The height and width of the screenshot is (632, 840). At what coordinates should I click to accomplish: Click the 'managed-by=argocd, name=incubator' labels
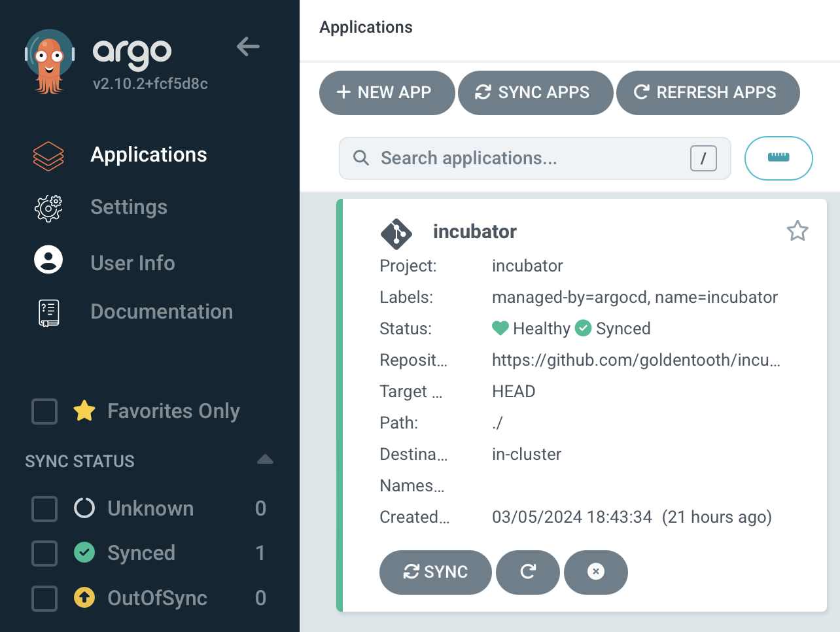pyautogui.click(x=635, y=297)
